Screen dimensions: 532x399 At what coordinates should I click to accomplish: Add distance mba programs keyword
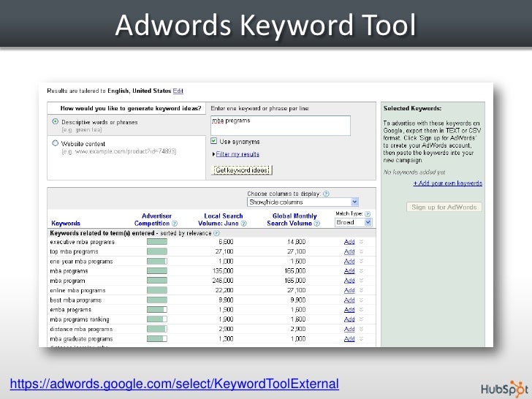[349, 329]
